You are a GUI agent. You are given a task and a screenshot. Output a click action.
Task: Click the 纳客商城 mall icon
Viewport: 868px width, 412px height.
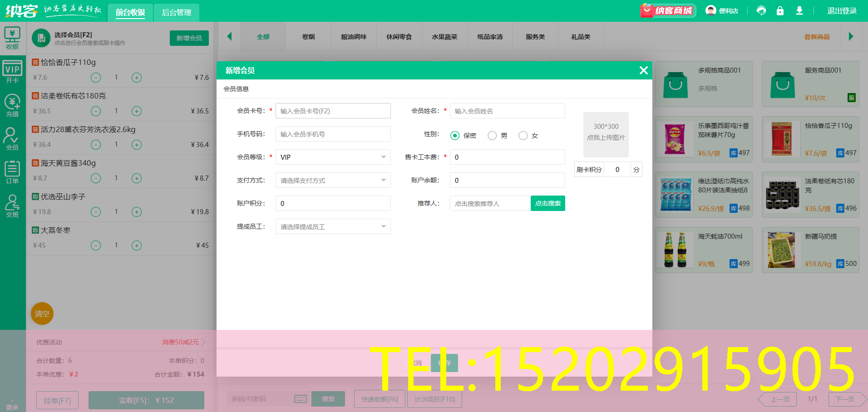pos(668,10)
